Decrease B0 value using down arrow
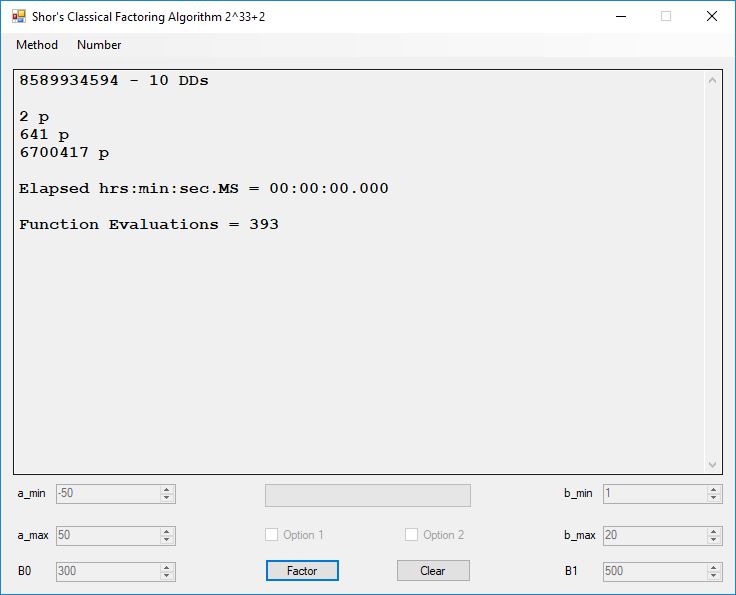This screenshot has height=595, width=736. click(167, 576)
